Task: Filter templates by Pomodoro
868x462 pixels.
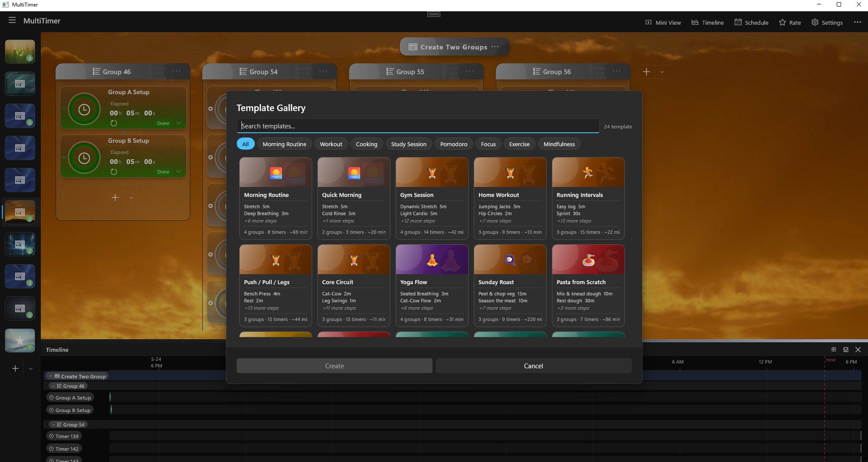Action: coord(454,144)
